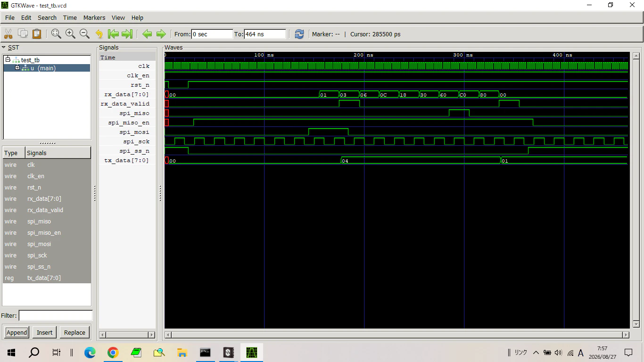Open the Help menu
The image size is (644, 362).
coord(137,17)
